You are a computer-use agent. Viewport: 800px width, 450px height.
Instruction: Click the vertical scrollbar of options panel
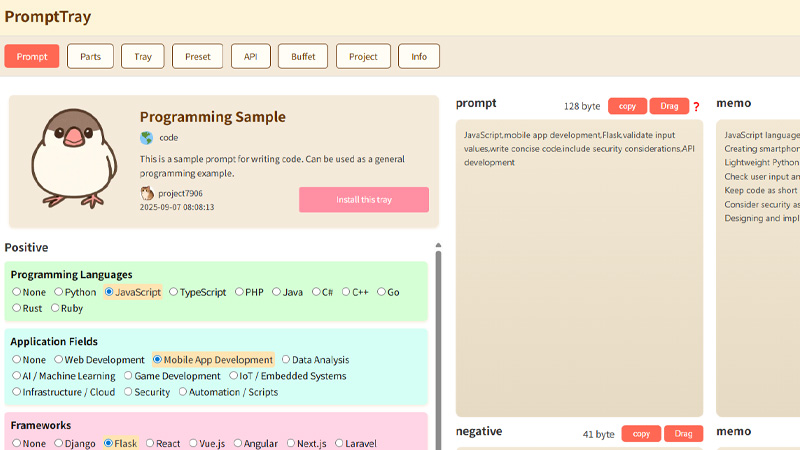click(437, 340)
